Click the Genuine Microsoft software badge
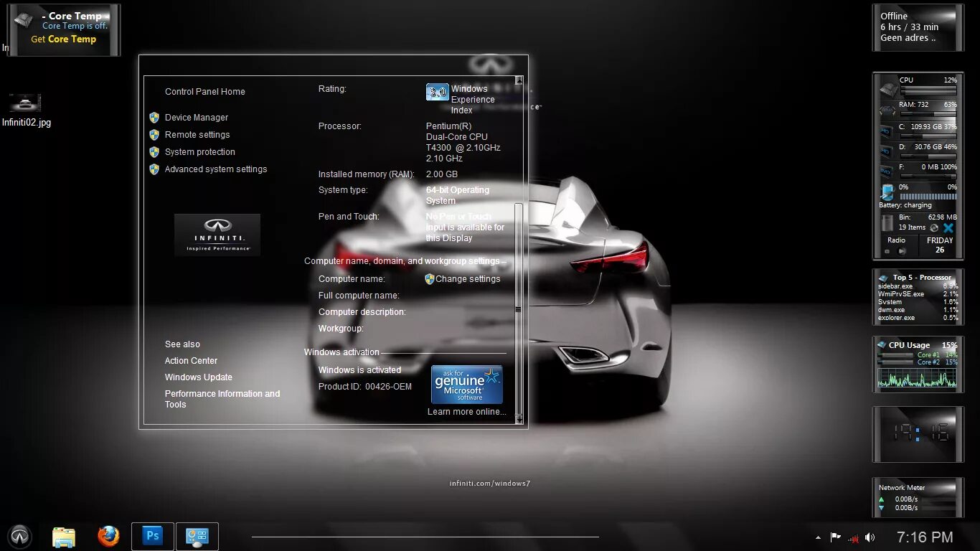Image resolution: width=980 pixels, height=551 pixels. [x=466, y=385]
